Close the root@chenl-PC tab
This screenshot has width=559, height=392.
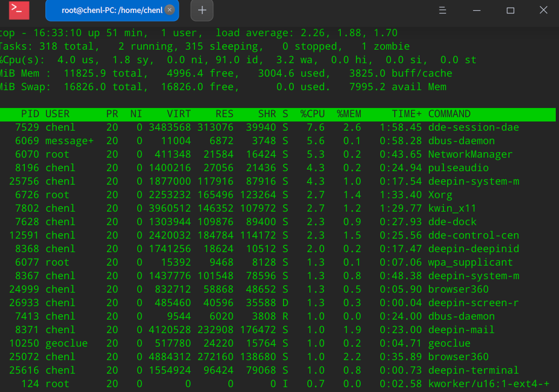coord(169,10)
